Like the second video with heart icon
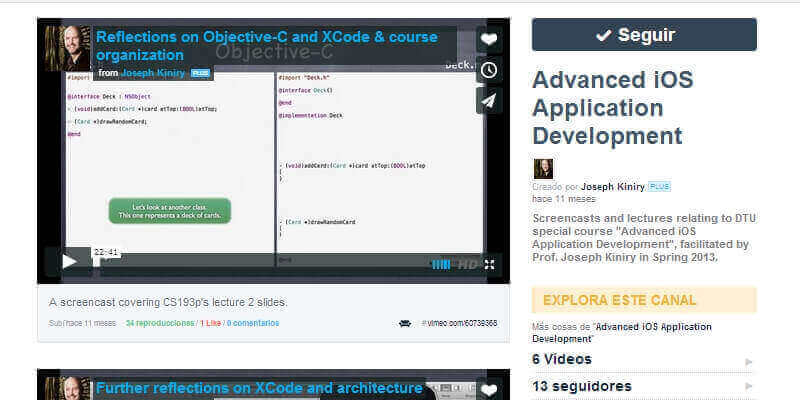The height and width of the screenshot is (400, 800). tap(488, 389)
